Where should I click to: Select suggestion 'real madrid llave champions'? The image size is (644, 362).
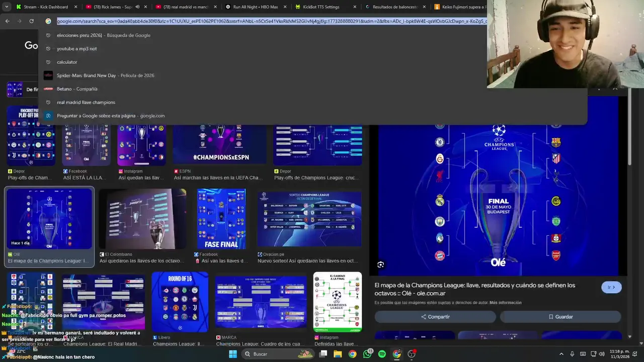click(x=312, y=102)
